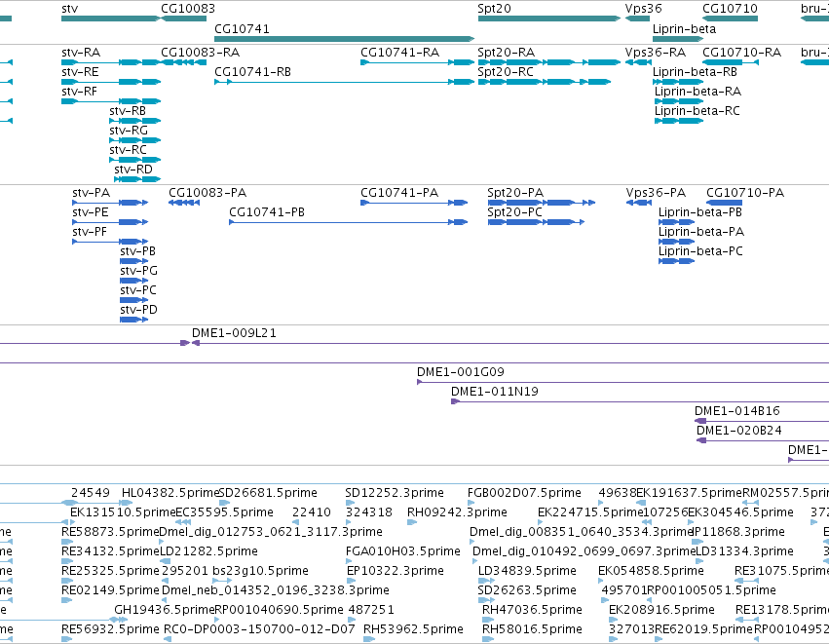
Task: Select transcript stv-RA
Action: (111, 62)
